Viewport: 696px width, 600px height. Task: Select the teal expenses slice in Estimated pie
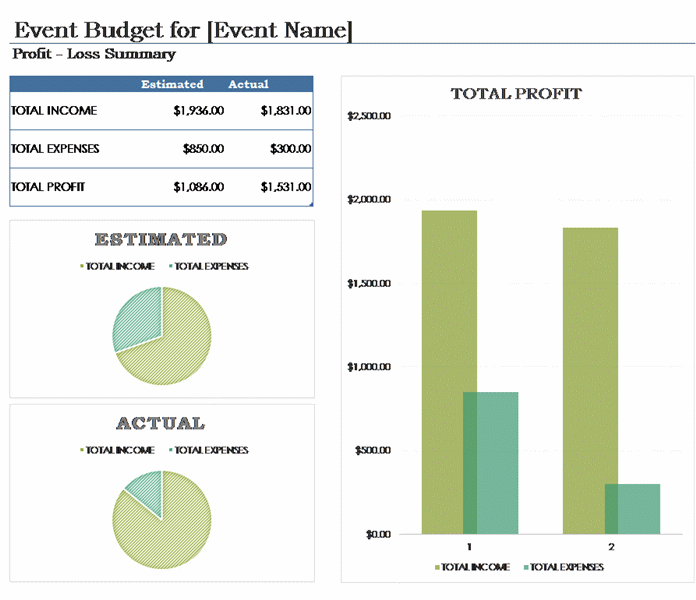pos(134,317)
